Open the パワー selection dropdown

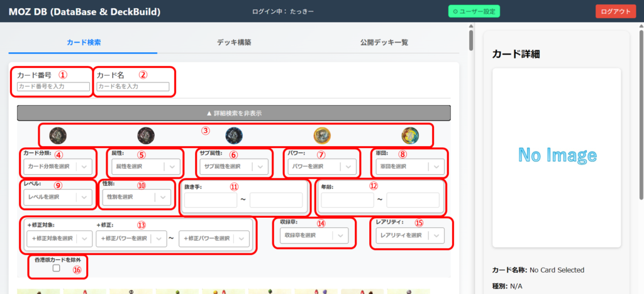(321, 167)
